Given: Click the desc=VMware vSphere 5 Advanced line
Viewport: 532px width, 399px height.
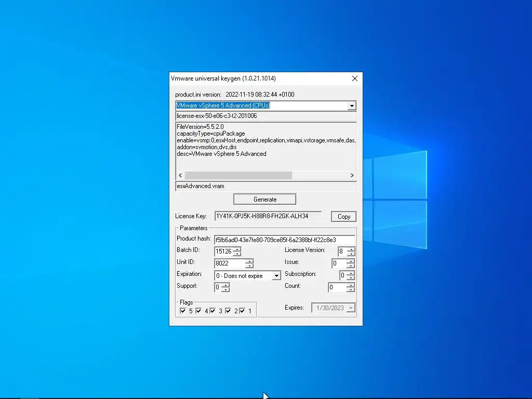Looking at the screenshot, I should coord(221,154).
